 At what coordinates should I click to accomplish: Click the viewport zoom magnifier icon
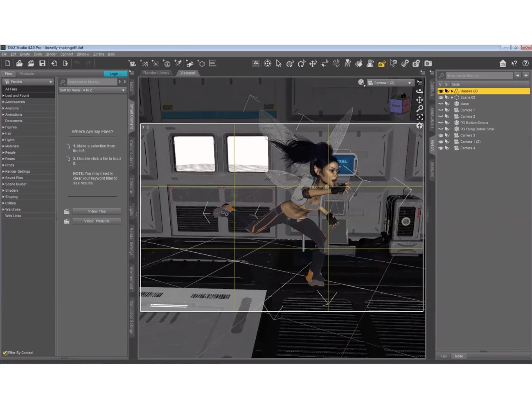click(x=419, y=108)
